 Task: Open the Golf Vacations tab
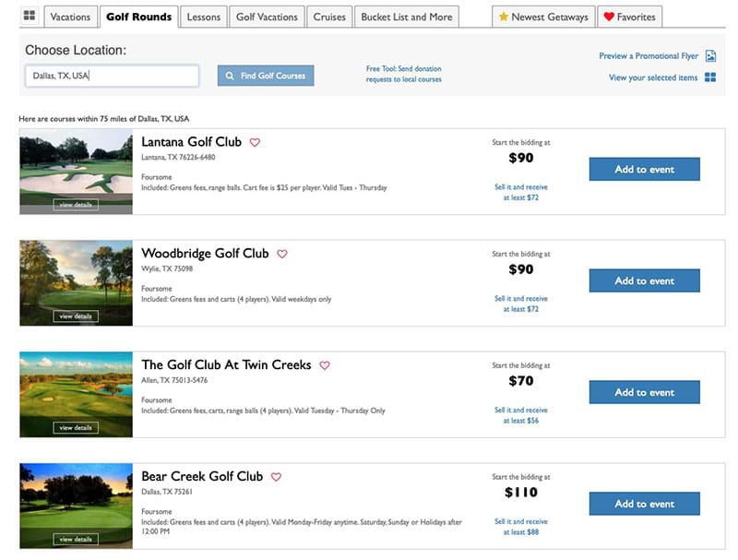[x=267, y=17]
